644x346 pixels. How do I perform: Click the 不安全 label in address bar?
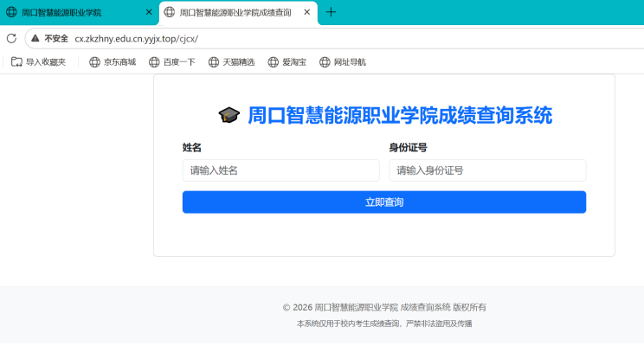(x=56, y=39)
